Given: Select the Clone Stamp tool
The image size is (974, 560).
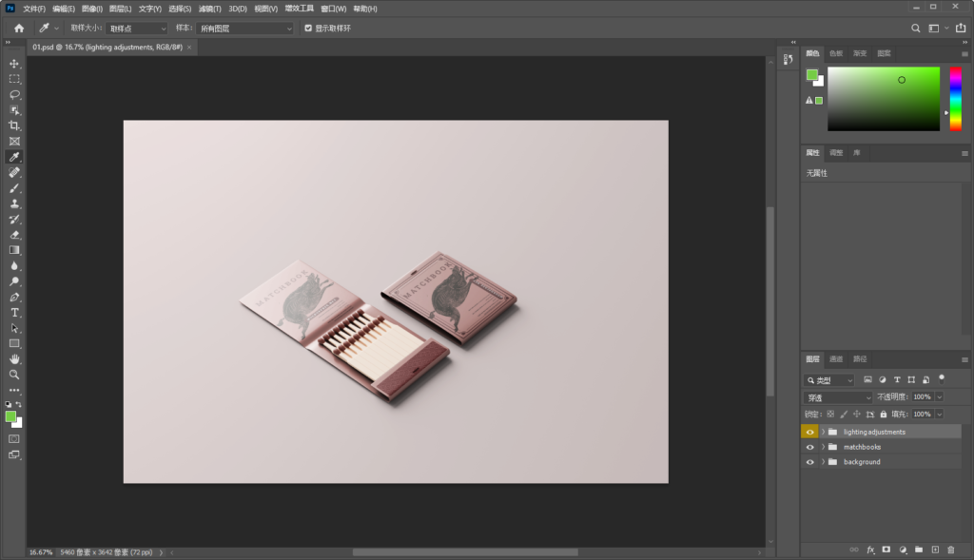Looking at the screenshot, I should click(14, 203).
